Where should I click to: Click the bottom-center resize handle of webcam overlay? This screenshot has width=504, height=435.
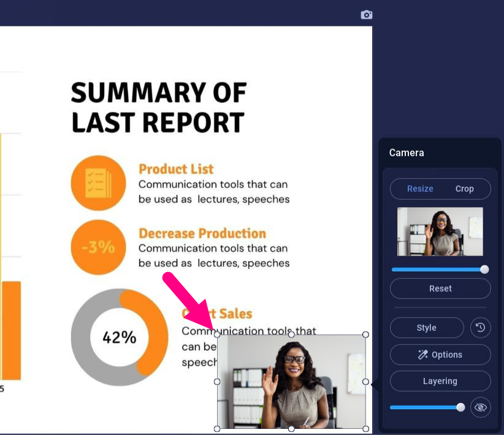click(291, 429)
